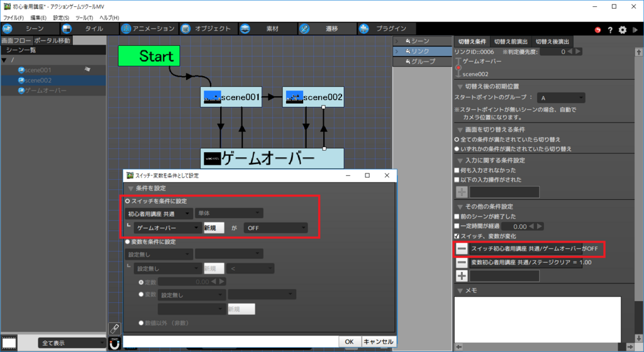The width and height of the screenshot is (644, 352).
Task: Check 以下の入力操作がされた checkbox
Action: tap(457, 180)
